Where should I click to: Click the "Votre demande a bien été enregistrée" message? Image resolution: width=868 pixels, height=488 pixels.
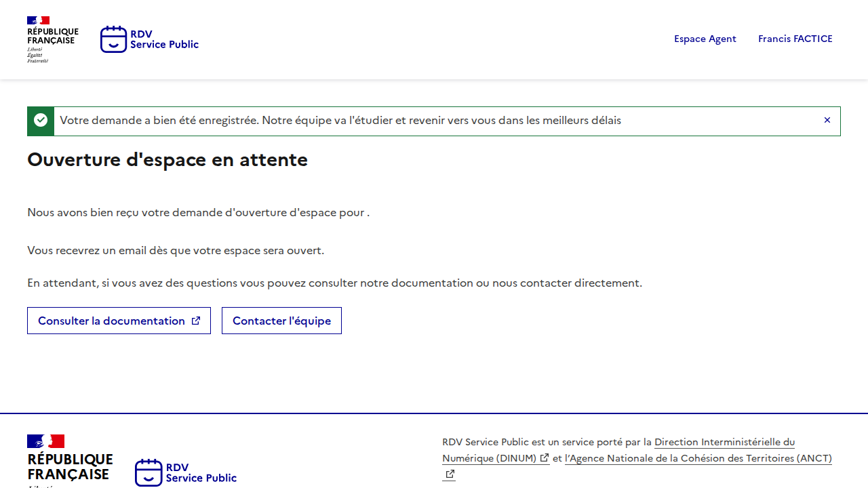click(x=340, y=121)
